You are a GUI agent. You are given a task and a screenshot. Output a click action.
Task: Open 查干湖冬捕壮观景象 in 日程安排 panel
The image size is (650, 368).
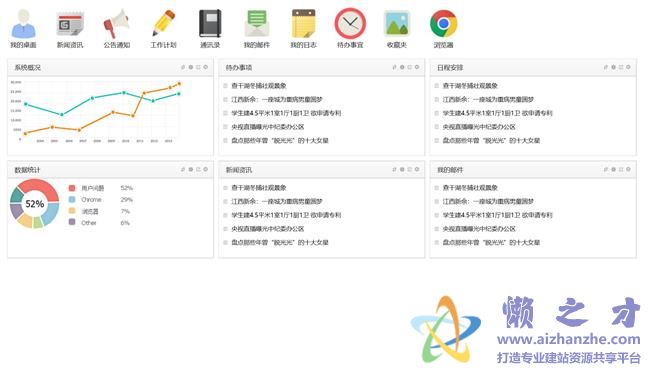[470, 86]
